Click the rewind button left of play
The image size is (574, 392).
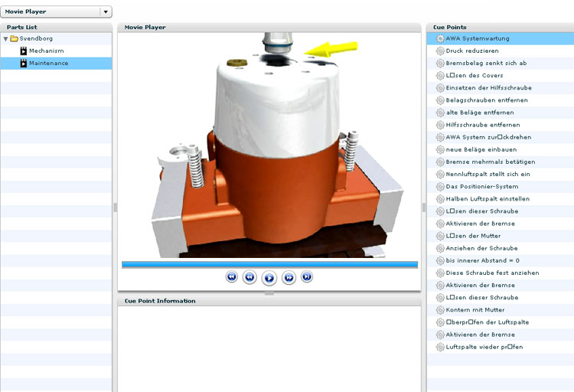pyautogui.click(x=249, y=277)
